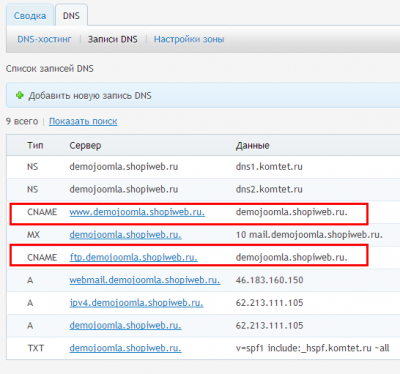The image size is (400, 374).
Task: Open the Записи DNS section
Action: point(113,39)
